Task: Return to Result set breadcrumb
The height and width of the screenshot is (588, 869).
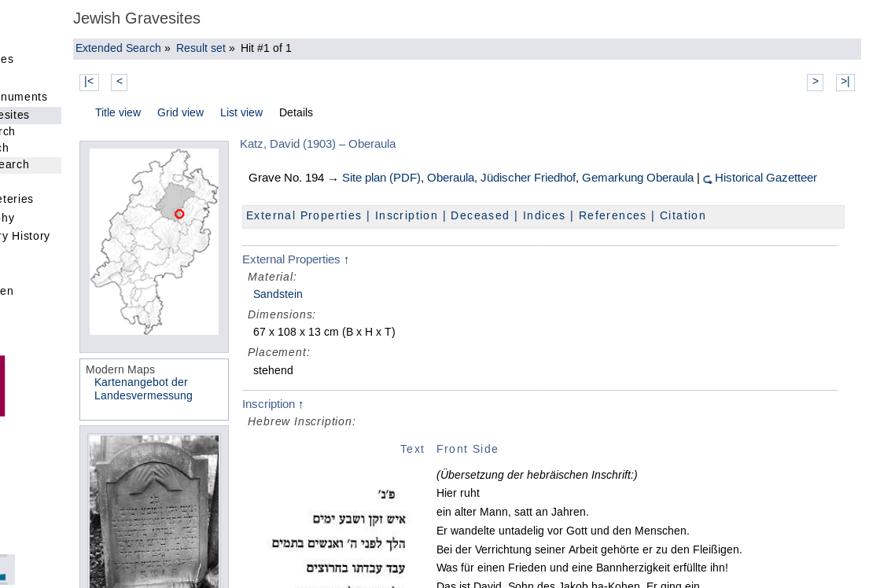Action: click(201, 48)
